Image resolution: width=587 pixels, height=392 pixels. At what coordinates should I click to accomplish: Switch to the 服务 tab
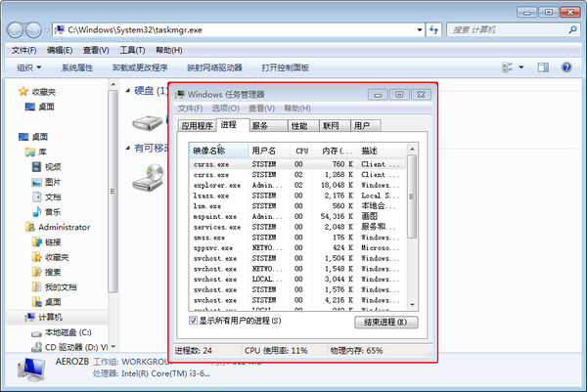pos(268,126)
